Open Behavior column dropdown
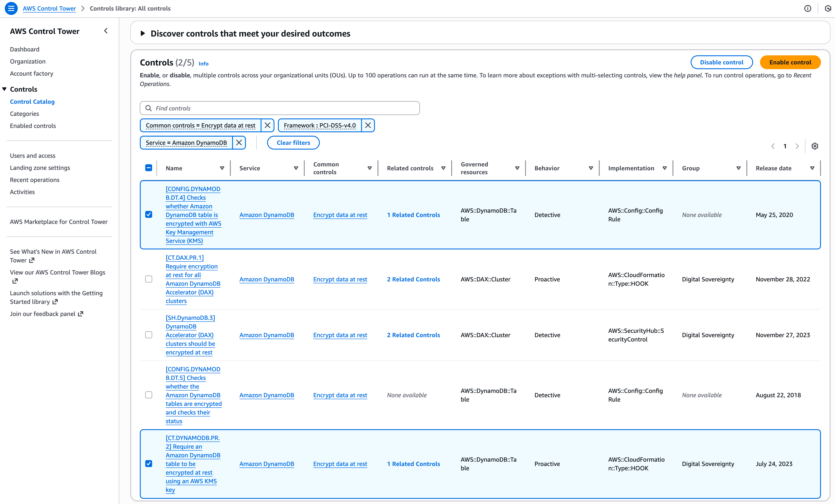Screen dimensions: 835x504 (591, 168)
